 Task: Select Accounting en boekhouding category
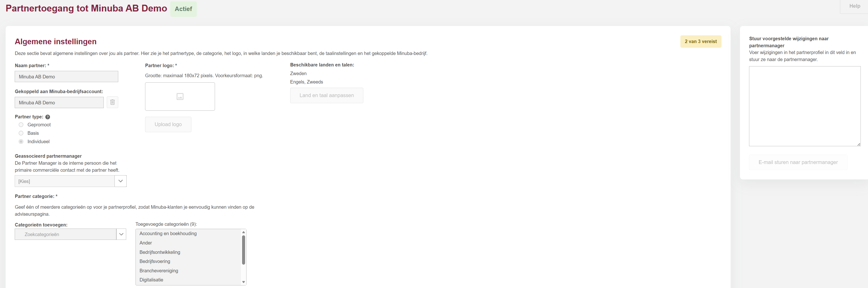click(168, 233)
